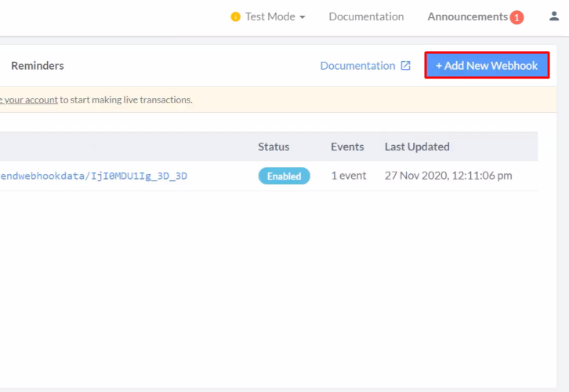Click the '1 event' cell
The height and width of the screenshot is (392, 569).
pos(349,176)
